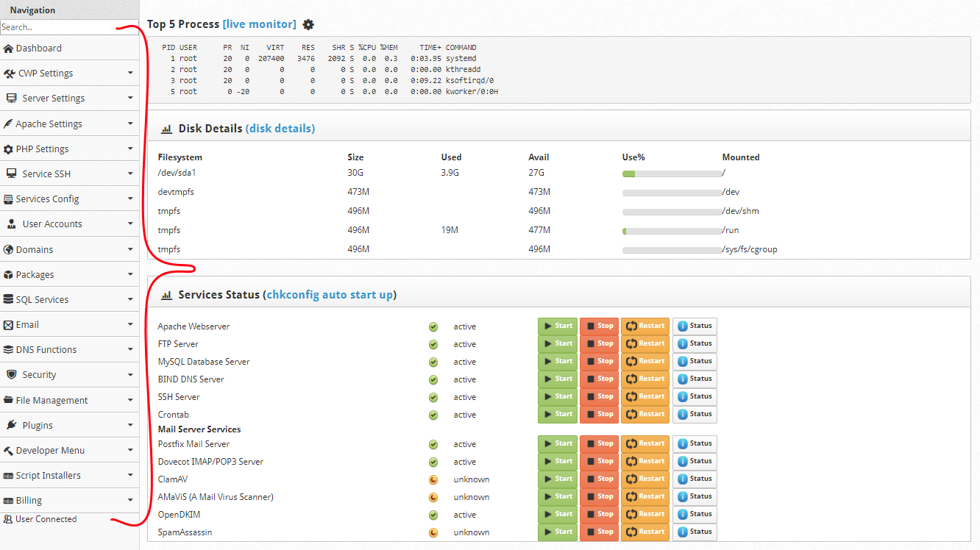Click the Services Status bar chart icon
The image size is (980, 550).
click(x=166, y=295)
